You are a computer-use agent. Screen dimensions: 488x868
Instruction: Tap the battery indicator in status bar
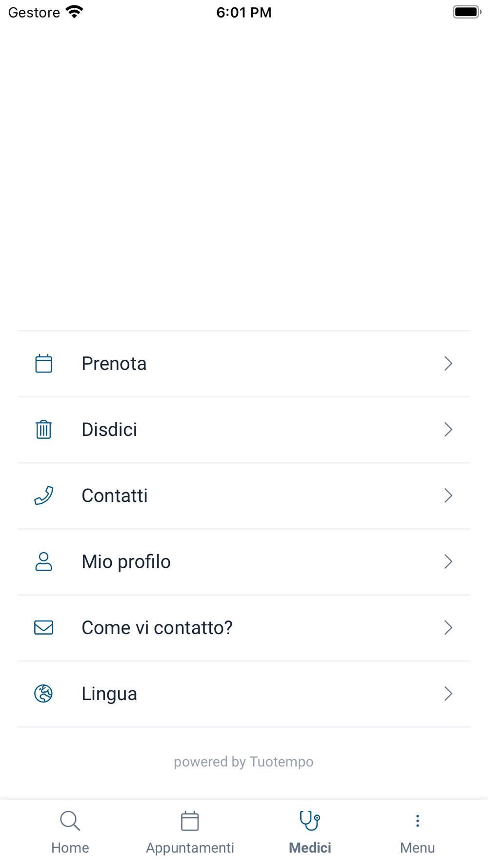click(x=467, y=12)
